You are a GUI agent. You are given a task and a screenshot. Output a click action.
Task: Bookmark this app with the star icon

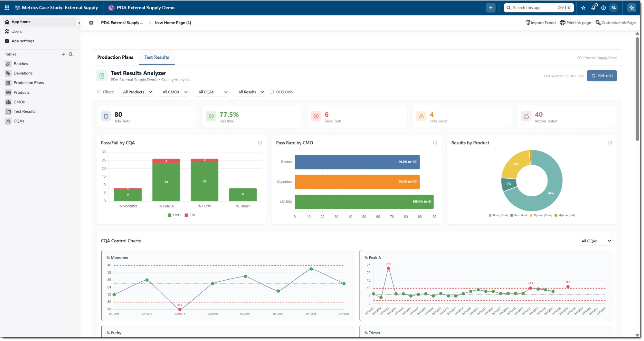(x=583, y=7)
